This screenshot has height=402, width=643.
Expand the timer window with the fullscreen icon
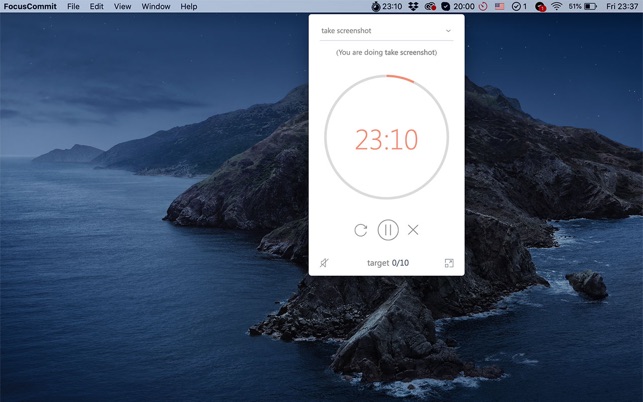click(449, 263)
